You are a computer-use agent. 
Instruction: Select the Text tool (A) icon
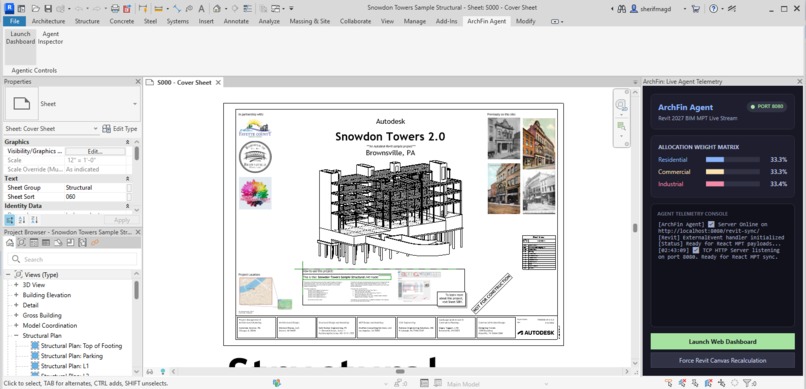tap(201, 9)
